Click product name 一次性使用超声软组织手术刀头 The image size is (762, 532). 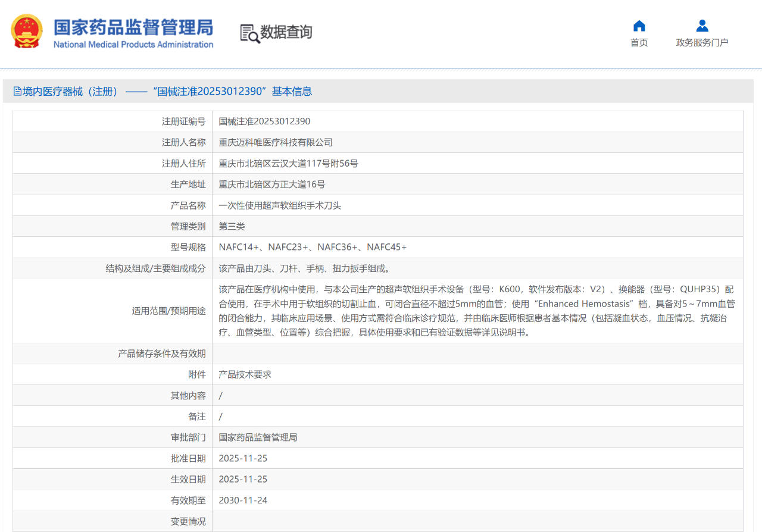point(280,205)
